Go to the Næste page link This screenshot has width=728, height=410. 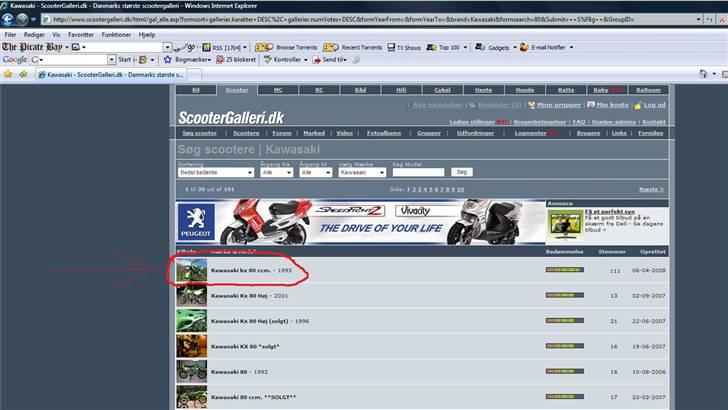(651, 188)
